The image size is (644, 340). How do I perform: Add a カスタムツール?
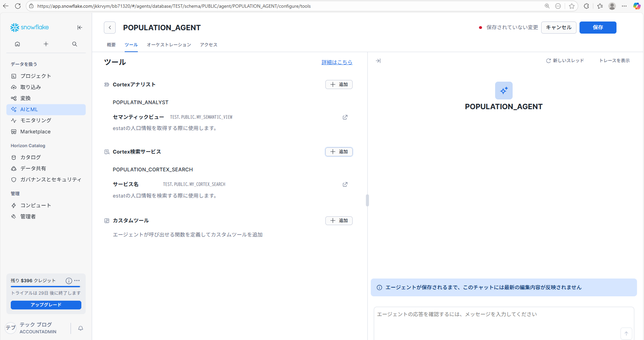(339, 220)
